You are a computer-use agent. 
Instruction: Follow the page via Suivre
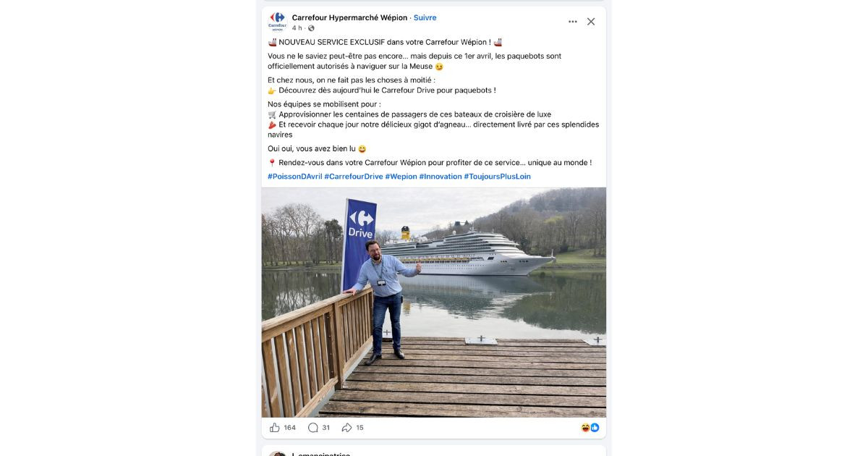point(425,17)
